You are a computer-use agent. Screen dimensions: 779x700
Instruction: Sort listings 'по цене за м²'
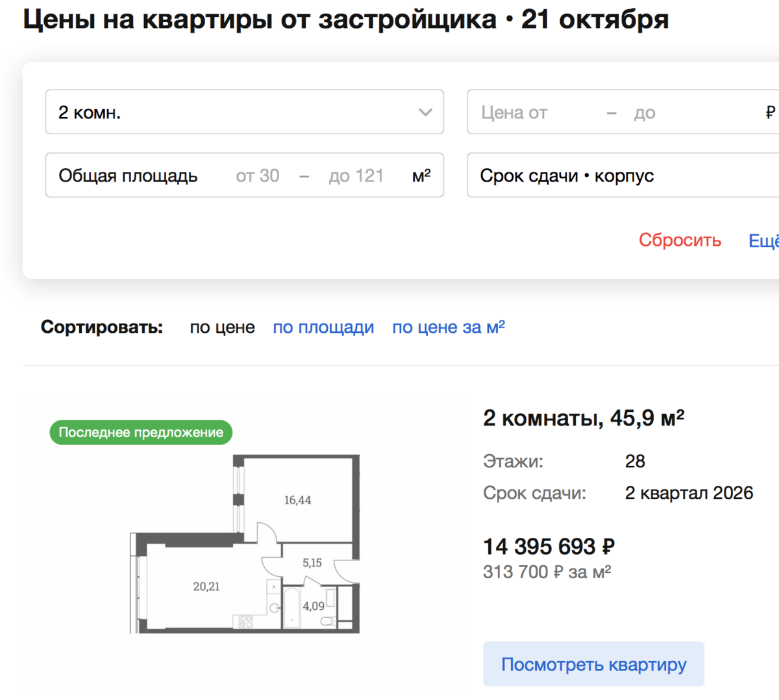[449, 327]
